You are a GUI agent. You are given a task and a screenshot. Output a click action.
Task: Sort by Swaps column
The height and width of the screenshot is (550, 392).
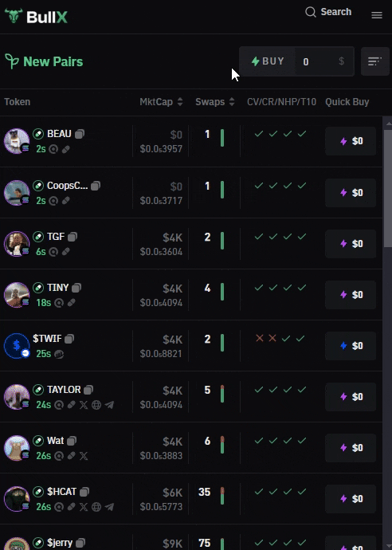[214, 102]
